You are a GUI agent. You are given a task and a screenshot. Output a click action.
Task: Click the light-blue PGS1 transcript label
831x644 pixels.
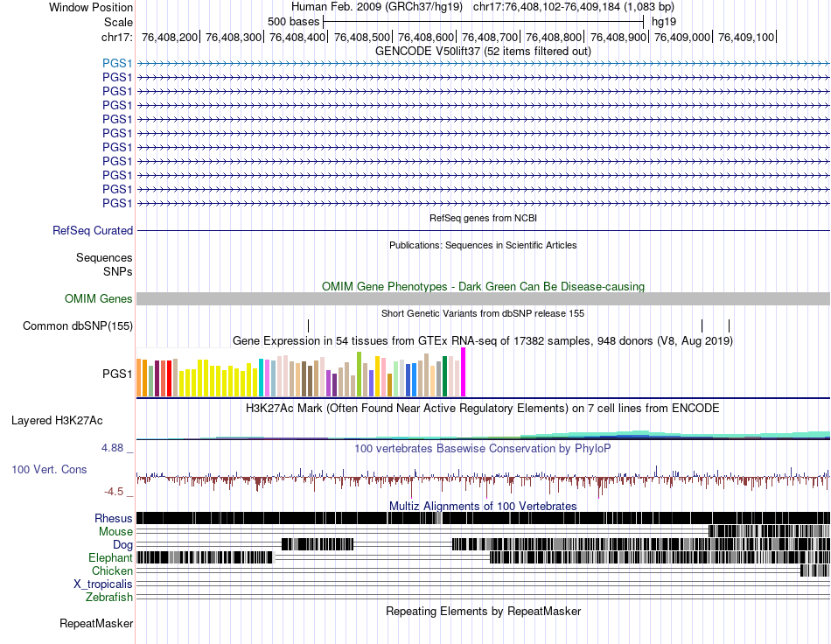coord(117,63)
